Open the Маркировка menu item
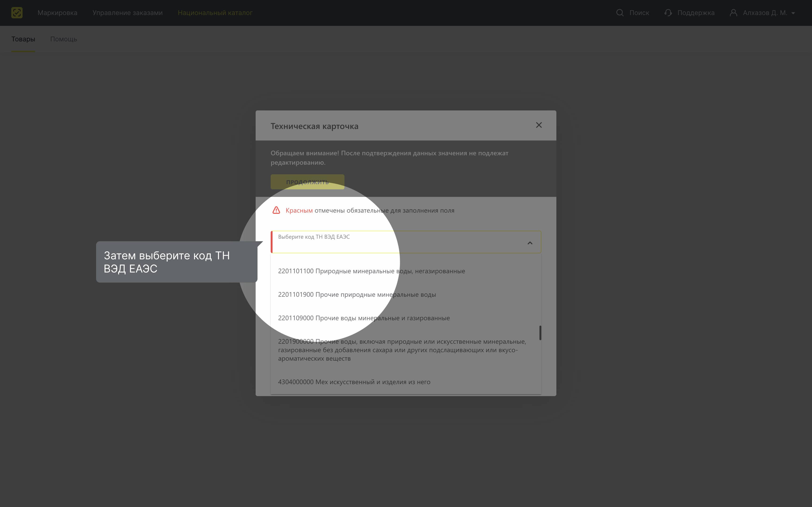 tap(57, 13)
